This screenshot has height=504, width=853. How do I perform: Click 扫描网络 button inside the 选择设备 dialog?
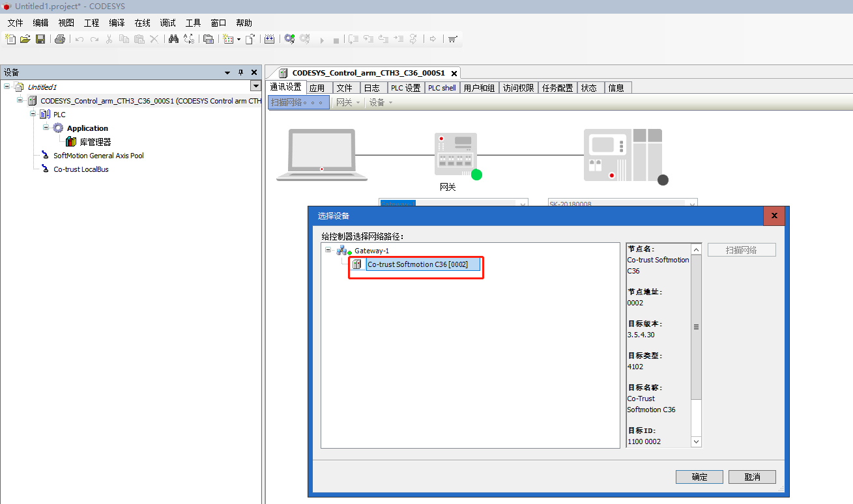click(x=742, y=250)
